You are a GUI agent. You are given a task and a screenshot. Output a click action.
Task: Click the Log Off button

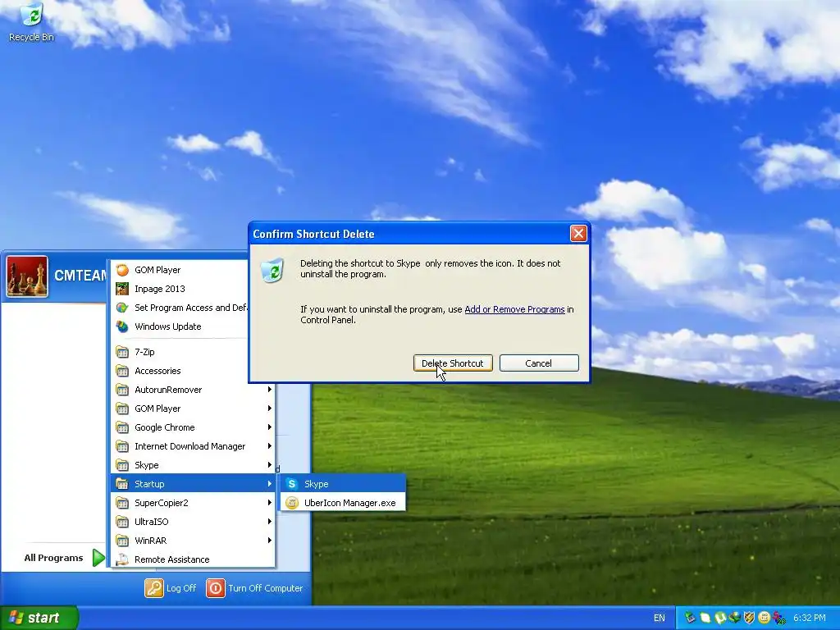[171, 588]
